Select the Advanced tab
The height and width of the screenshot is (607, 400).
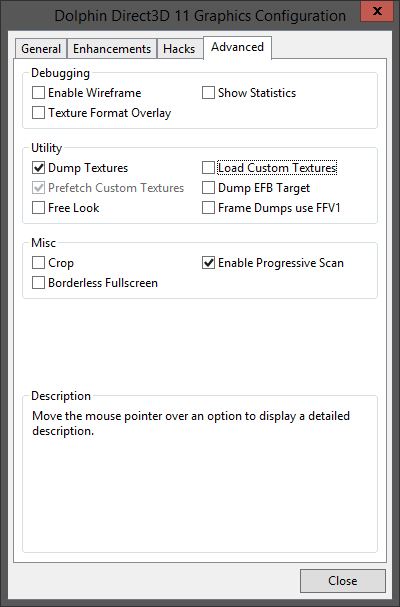coord(237,47)
